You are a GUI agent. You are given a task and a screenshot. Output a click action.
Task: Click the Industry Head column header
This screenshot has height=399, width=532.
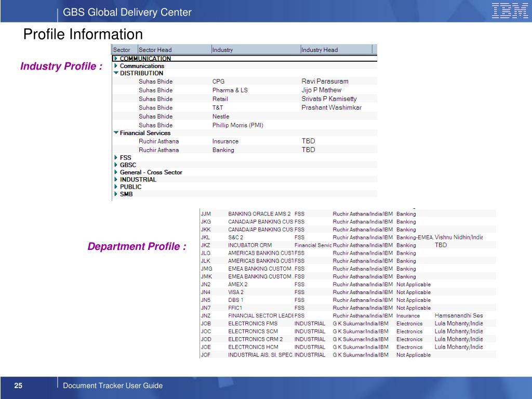coord(336,49)
